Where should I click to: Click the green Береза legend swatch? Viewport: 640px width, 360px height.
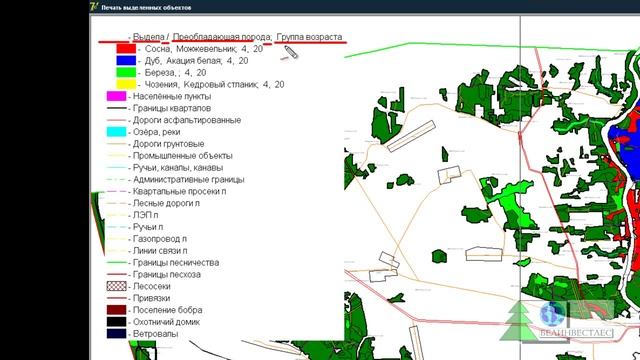pyautogui.click(x=126, y=72)
